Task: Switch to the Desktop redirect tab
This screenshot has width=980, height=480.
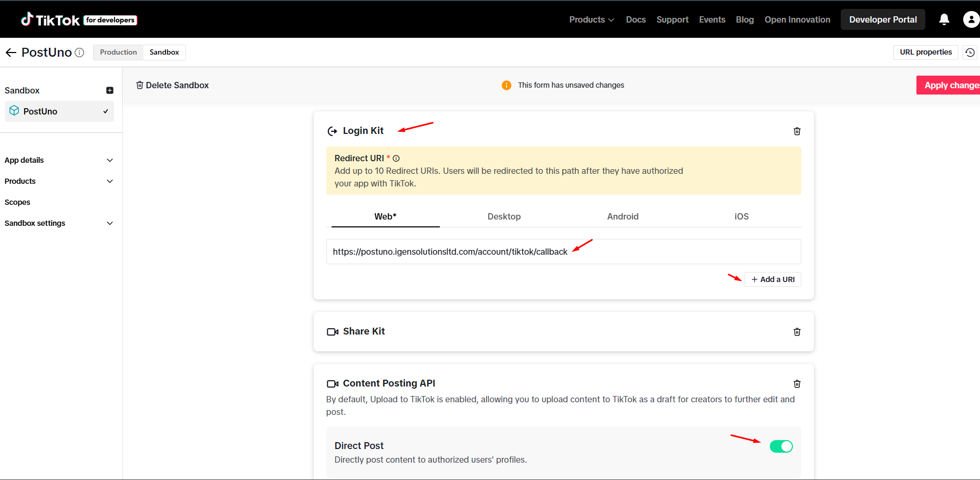Action: point(504,216)
